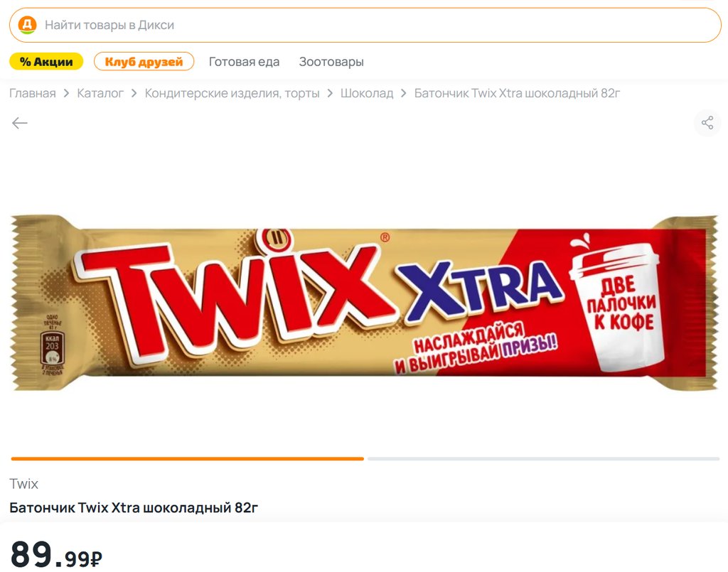This screenshot has width=728, height=572.
Task: Open Кондитерские изделия, торты breadcrumb
Action: pyautogui.click(x=232, y=93)
